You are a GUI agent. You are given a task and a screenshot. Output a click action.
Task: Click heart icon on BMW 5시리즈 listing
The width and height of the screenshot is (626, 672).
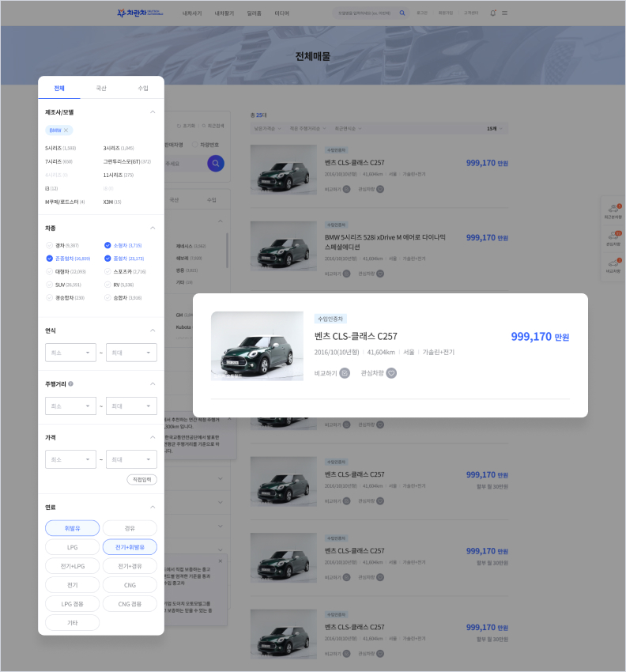pos(380,274)
